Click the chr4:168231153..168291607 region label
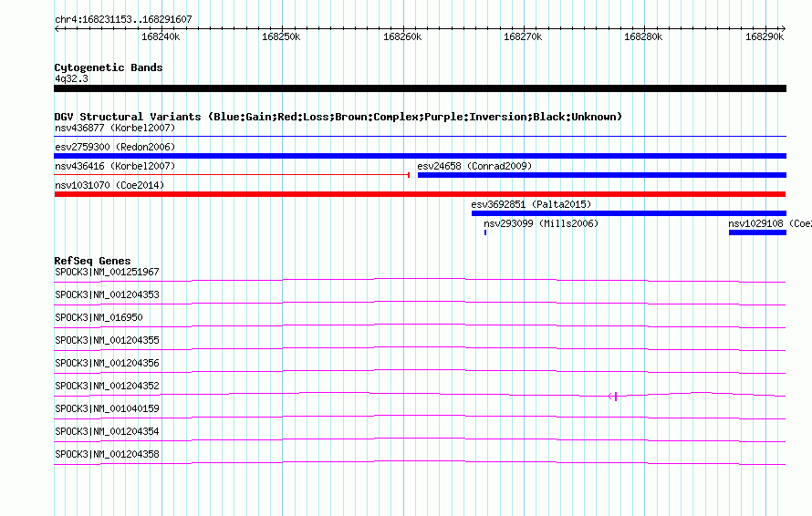This screenshot has width=812, height=516. [x=123, y=19]
